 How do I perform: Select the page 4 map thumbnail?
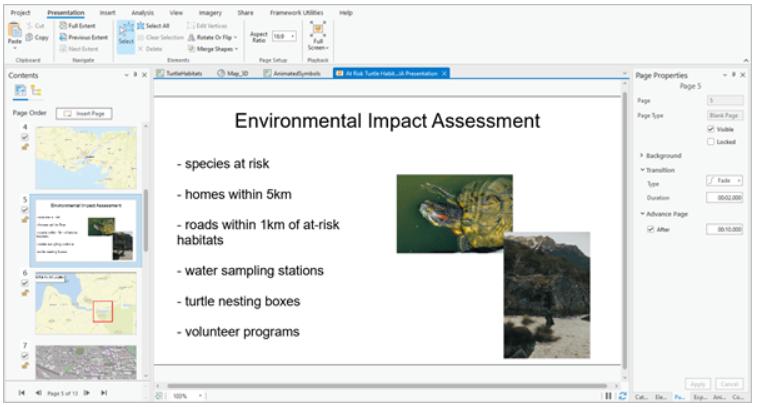click(x=86, y=158)
